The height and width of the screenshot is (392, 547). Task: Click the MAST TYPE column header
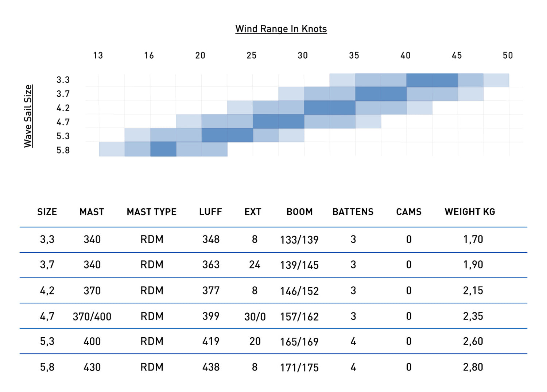pyautogui.click(x=151, y=212)
